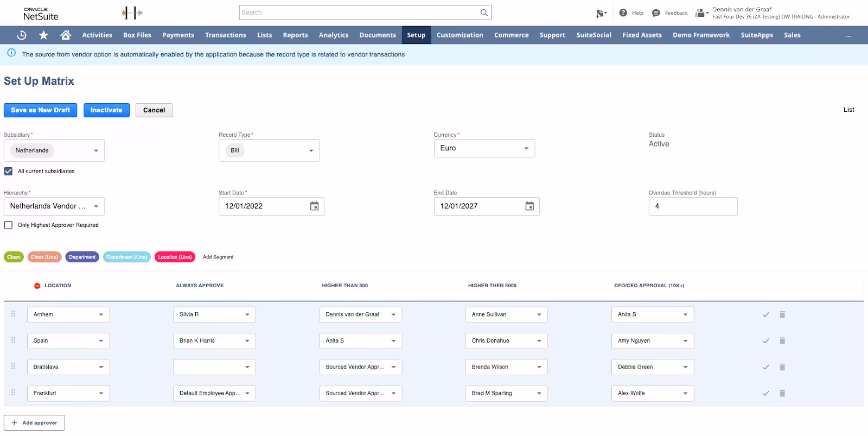The height and width of the screenshot is (436, 868).
Task: Enable Only Highest Approver Required checkbox
Action: (x=8, y=225)
